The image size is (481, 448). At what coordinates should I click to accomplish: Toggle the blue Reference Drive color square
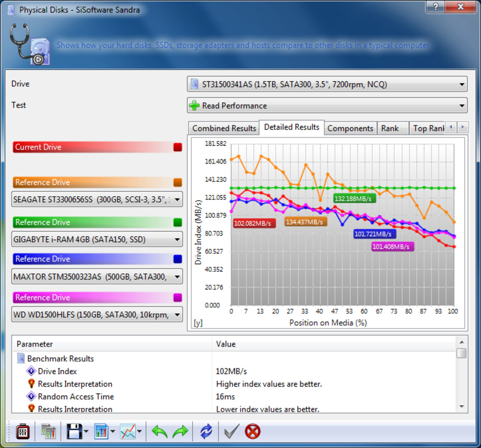coord(178,259)
